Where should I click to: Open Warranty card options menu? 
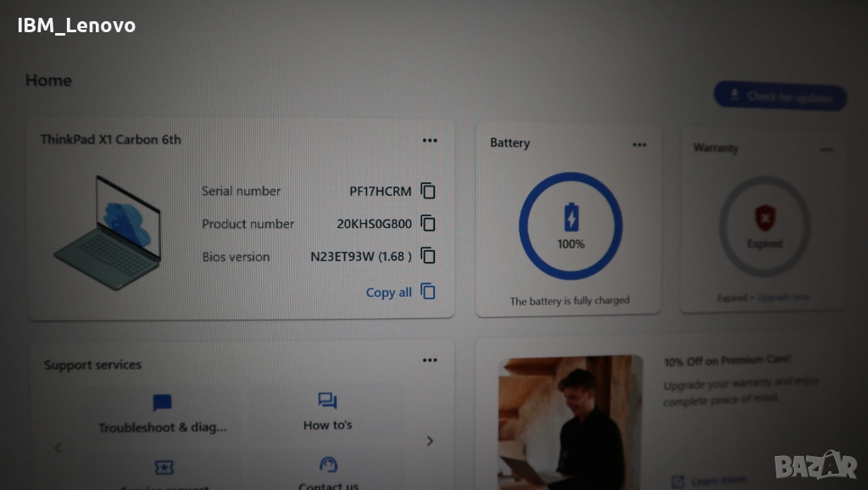pos(826,149)
